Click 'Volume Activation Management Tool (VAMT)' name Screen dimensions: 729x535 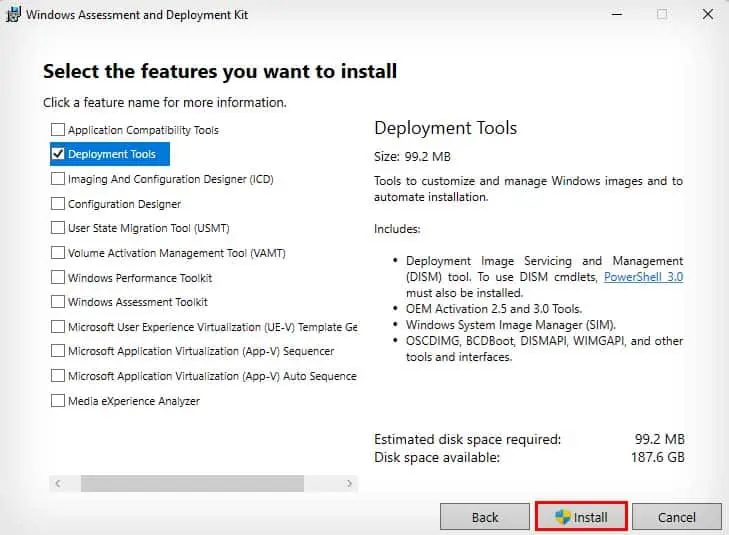point(177,253)
